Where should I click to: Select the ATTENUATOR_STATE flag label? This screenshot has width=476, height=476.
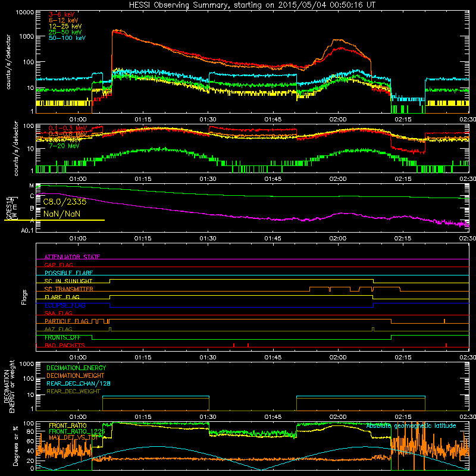tap(72, 257)
